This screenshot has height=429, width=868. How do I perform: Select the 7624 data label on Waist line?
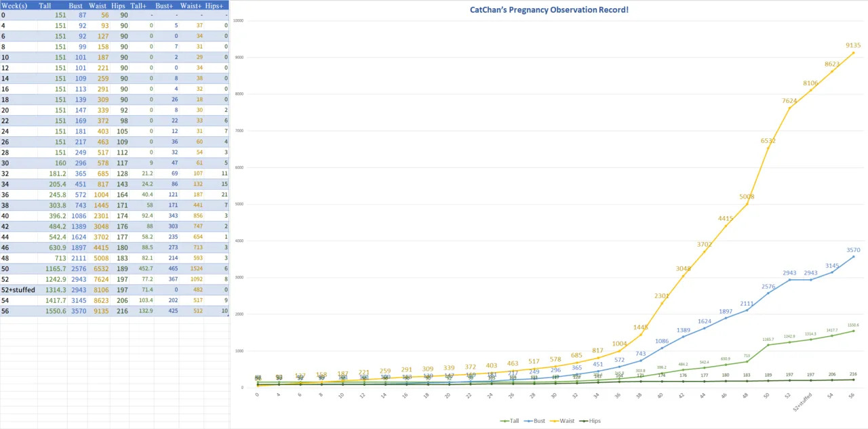pyautogui.click(x=790, y=101)
